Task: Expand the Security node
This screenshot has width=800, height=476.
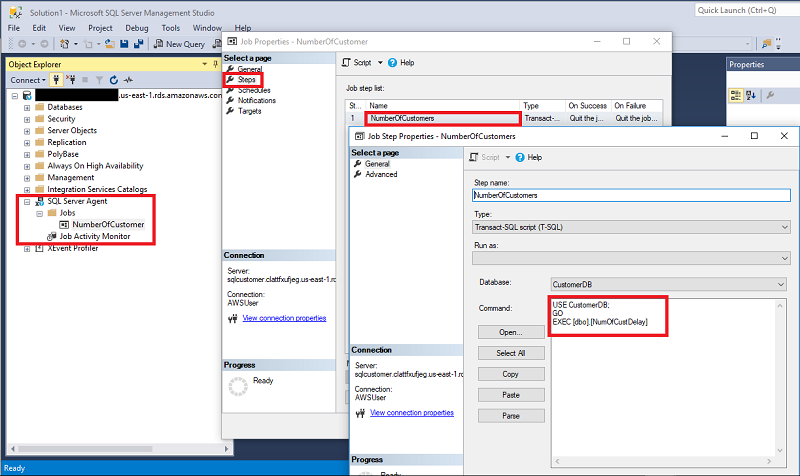Action: pyautogui.click(x=27, y=119)
